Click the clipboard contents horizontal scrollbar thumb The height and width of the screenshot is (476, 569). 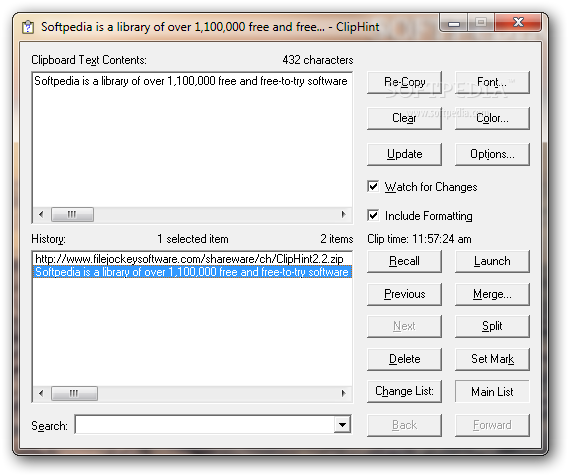(72, 214)
